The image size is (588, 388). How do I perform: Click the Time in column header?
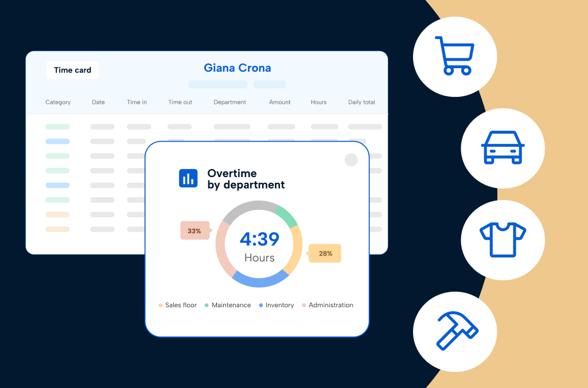(x=137, y=102)
